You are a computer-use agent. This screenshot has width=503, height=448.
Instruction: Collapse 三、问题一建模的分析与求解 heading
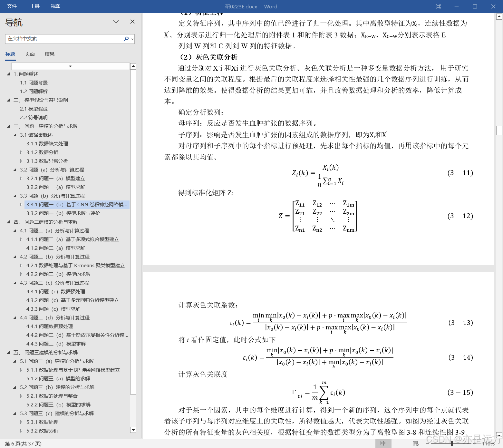(x=8, y=126)
